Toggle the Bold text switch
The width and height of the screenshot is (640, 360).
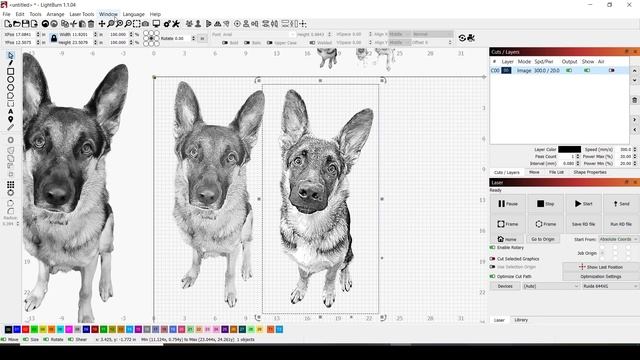[225, 42]
